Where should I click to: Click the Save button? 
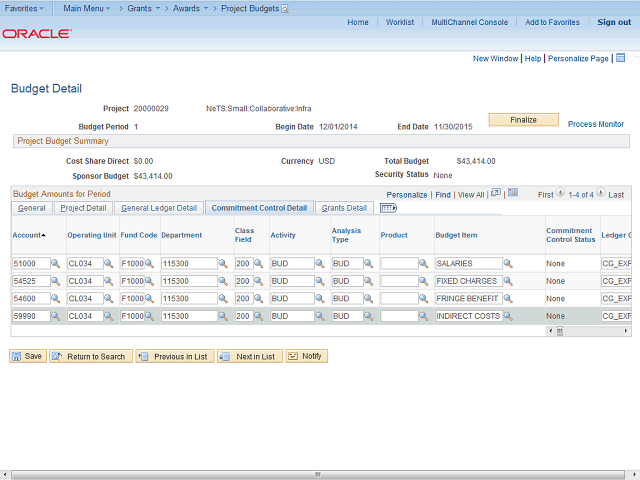click(x=28, y=356)
